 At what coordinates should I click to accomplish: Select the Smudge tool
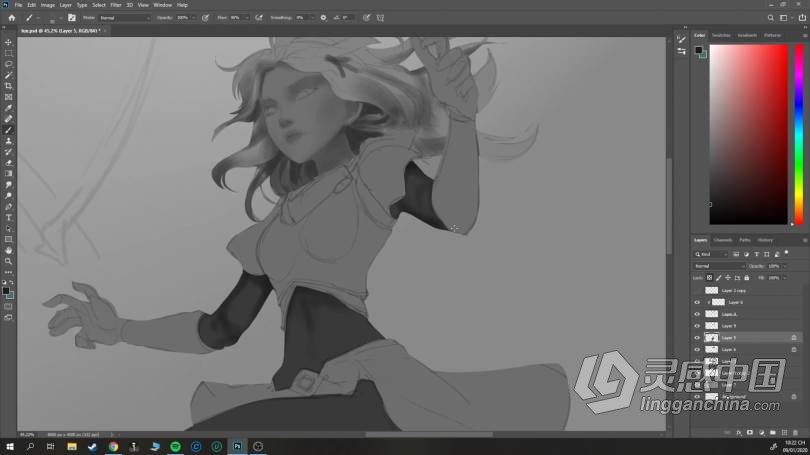(8, 184)
